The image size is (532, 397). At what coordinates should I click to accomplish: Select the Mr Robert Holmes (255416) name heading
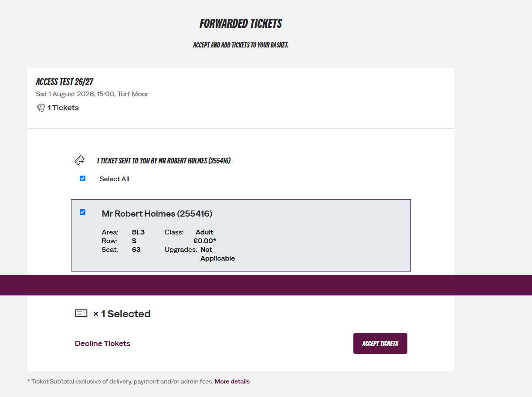click(x=157, y=214)
